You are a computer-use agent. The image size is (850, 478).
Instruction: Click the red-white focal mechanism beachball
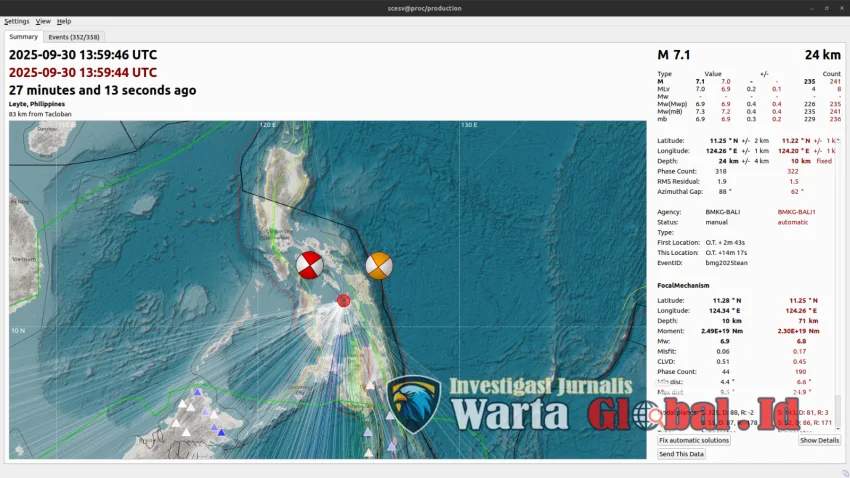(310, 266)
